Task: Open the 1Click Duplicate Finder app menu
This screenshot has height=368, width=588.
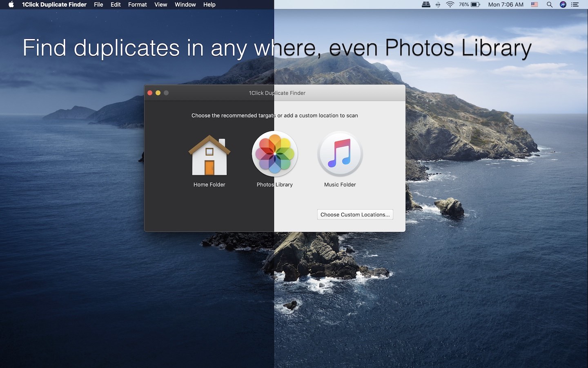Action: [x=54, y=4]
